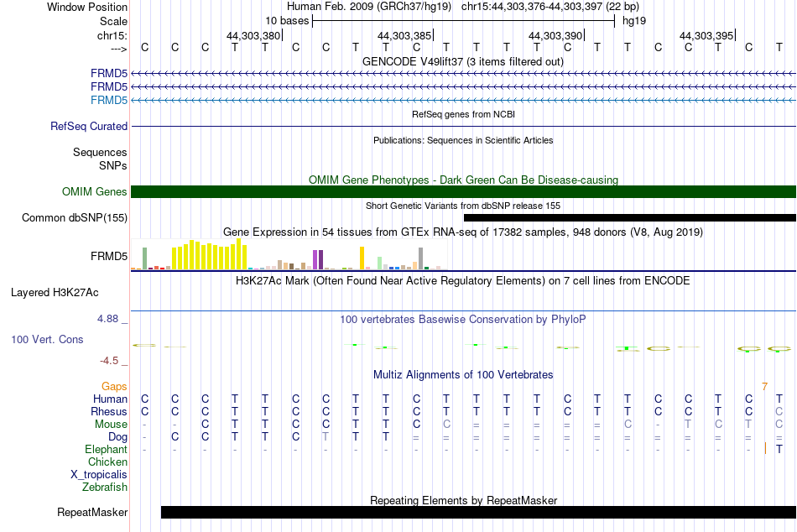This screenshot has width=797, height=532.
Task: Click the RefSeq Curated track label
Action: [89, 126]
